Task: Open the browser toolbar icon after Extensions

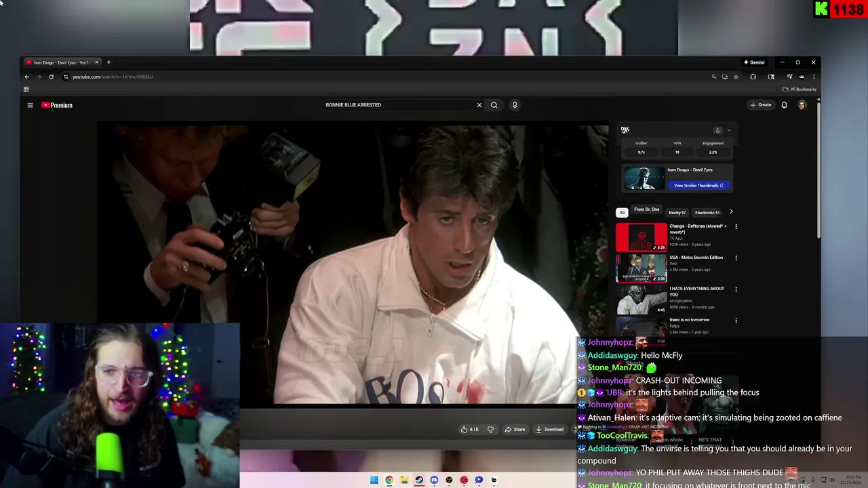Action: tap(771, 77)
